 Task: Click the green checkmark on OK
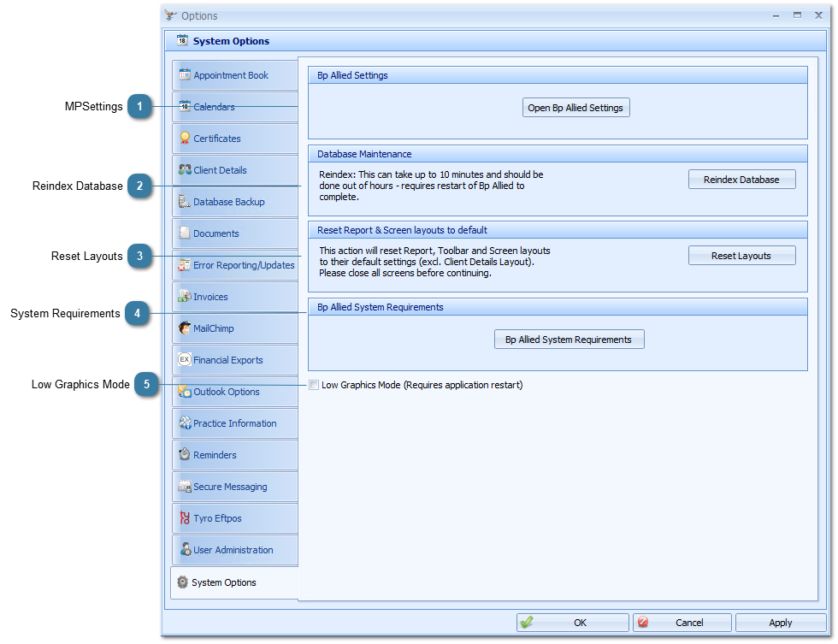[527, 622]
